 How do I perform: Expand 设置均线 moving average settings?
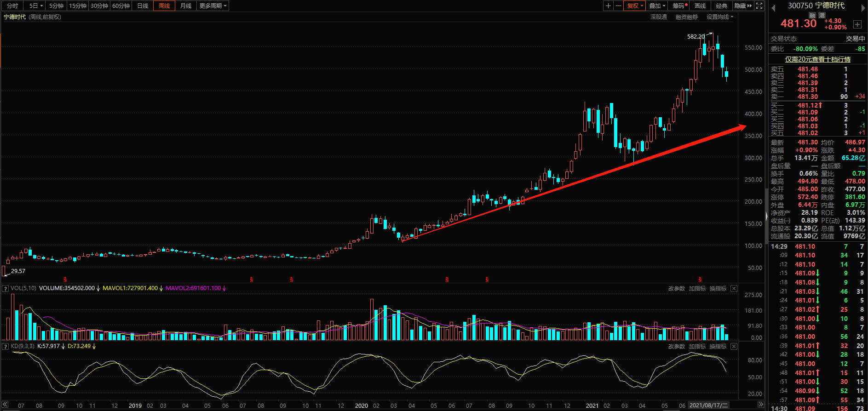coord(720,17)
